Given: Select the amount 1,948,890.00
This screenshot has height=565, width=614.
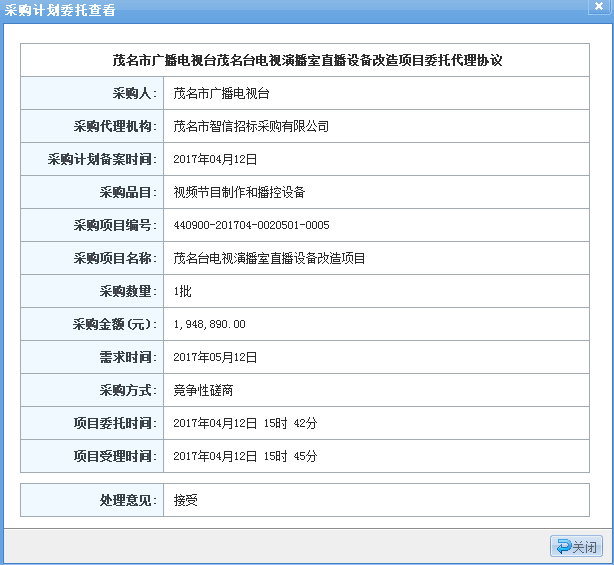Looking at the screenshot, I should 209,324.
